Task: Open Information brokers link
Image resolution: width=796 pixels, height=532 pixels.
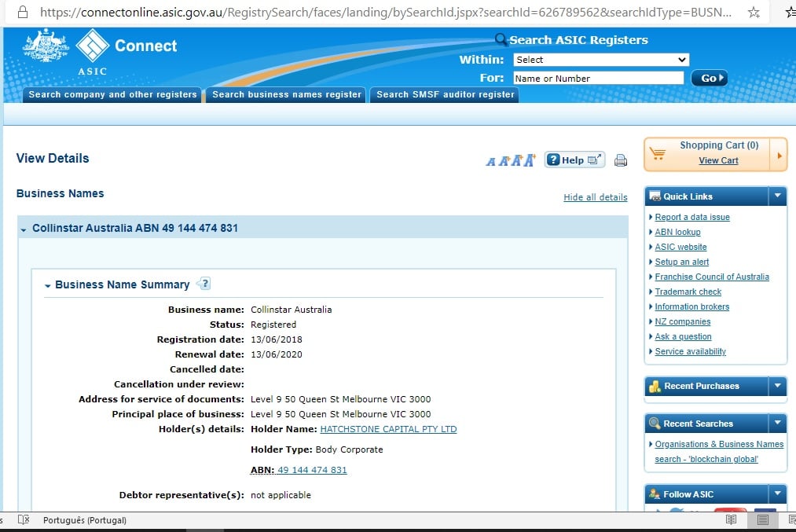Action: point(692,306)
